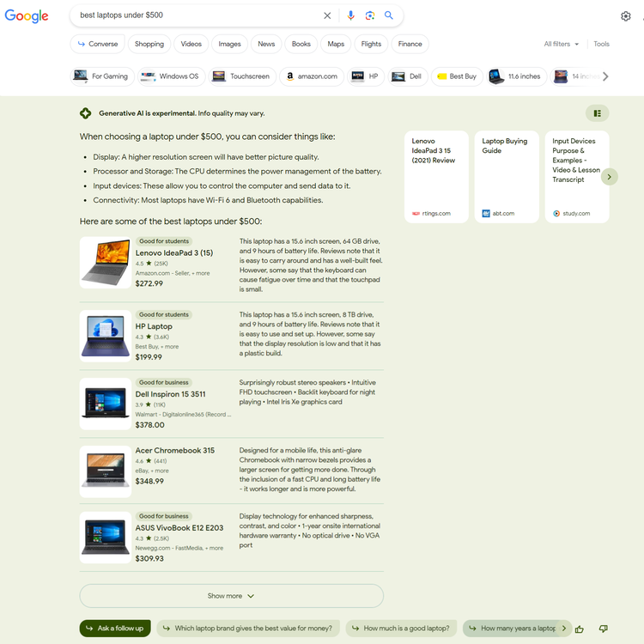Click inside the search query field

(x=197, y=15)
